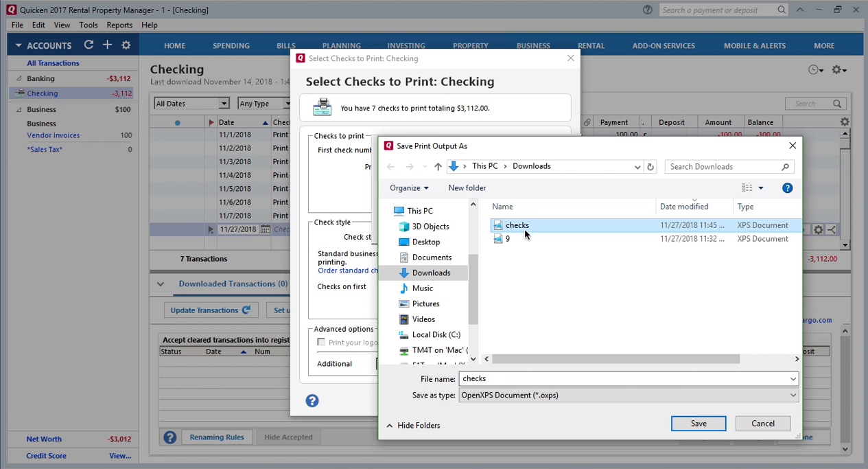This screenshot has height=469, width=868.
Task: Click the folder tree vertical scrollbar
Action: point(473,288)
